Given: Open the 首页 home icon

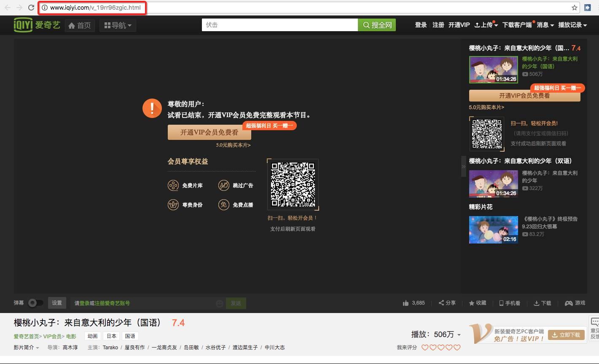Looking at the screenshot, I should (x=80, y=24).
